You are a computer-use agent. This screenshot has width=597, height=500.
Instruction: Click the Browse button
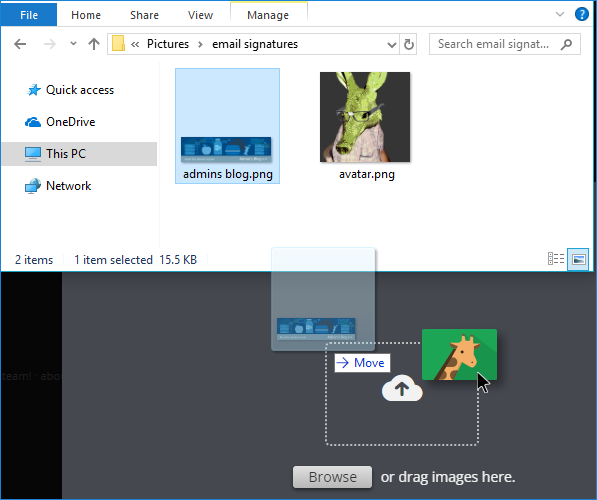[x=332, y=477]
